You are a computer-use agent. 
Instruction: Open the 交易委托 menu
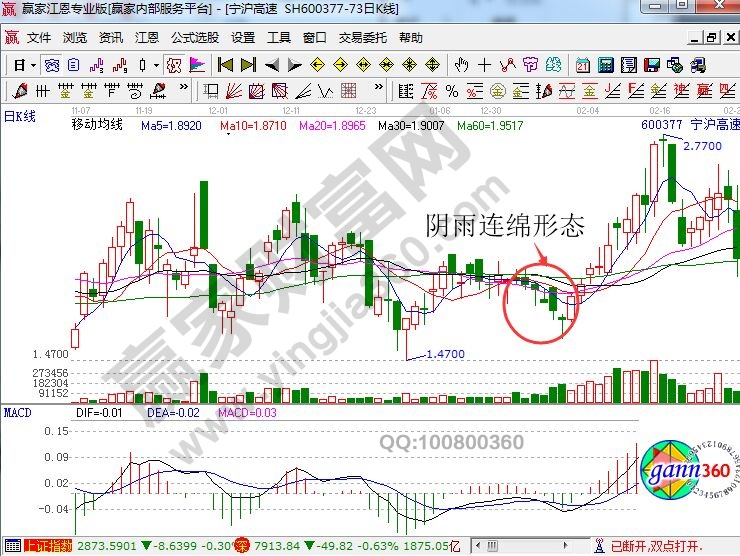(x=362, y=38)
